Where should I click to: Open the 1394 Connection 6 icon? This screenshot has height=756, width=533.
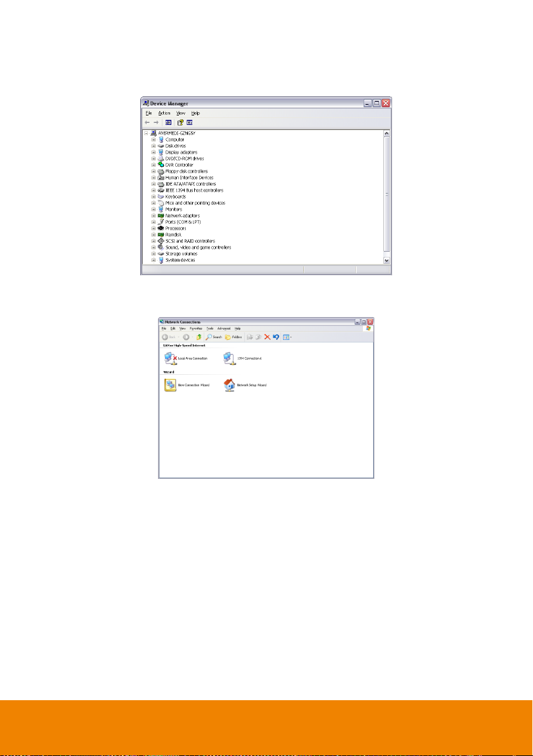point(230,358)
